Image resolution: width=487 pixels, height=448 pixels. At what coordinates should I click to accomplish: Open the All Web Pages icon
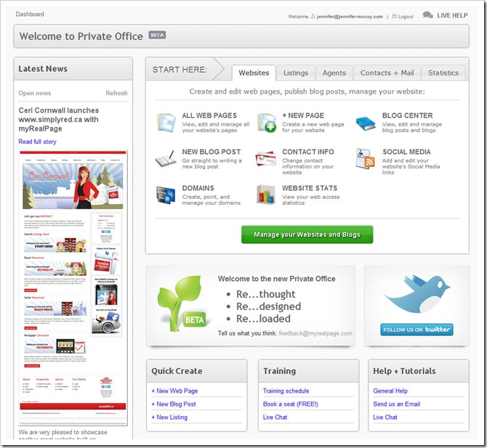point(166,123)
